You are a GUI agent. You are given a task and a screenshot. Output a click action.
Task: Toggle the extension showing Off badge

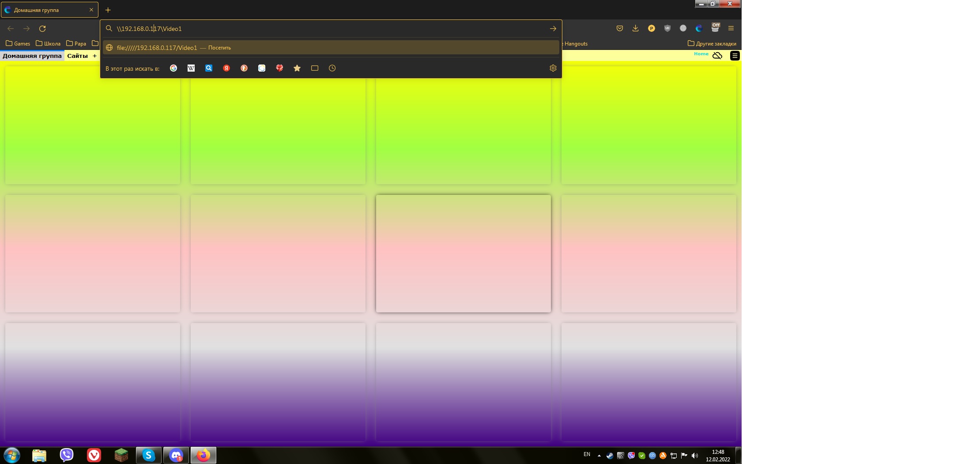715,27
